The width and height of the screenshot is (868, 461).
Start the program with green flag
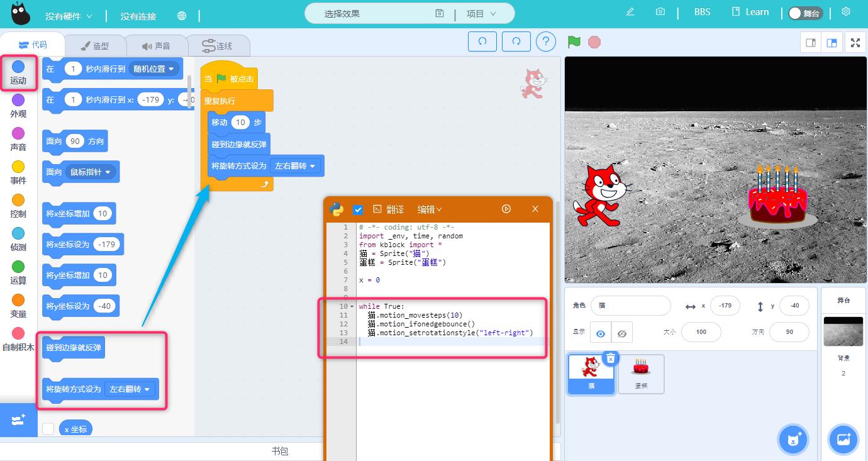point(574,42)
